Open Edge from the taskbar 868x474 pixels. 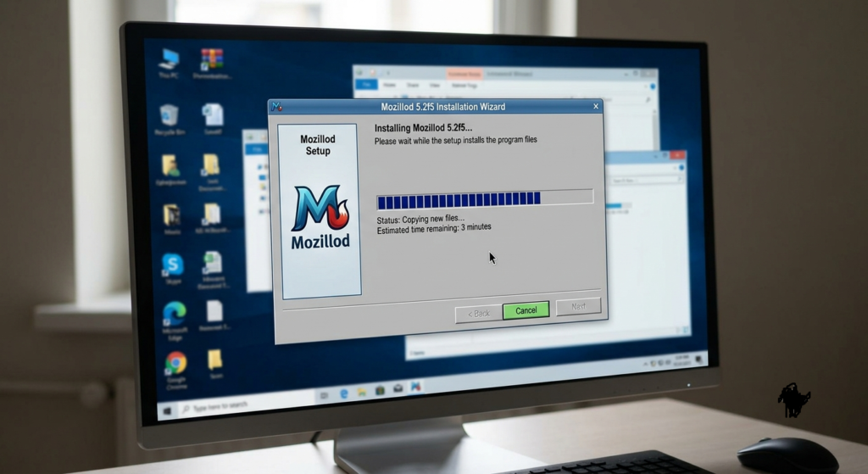click(x=344, y=393)
